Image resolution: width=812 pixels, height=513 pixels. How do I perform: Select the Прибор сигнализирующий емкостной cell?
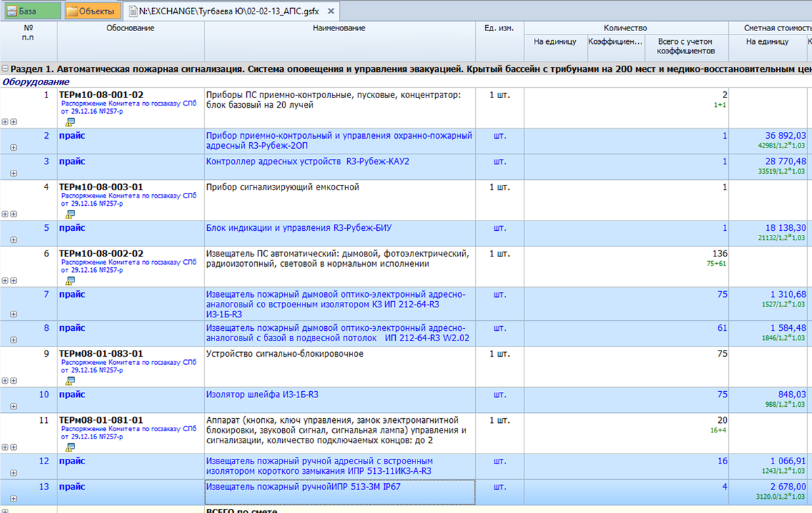pyautogui.click(x=340, y=200)
